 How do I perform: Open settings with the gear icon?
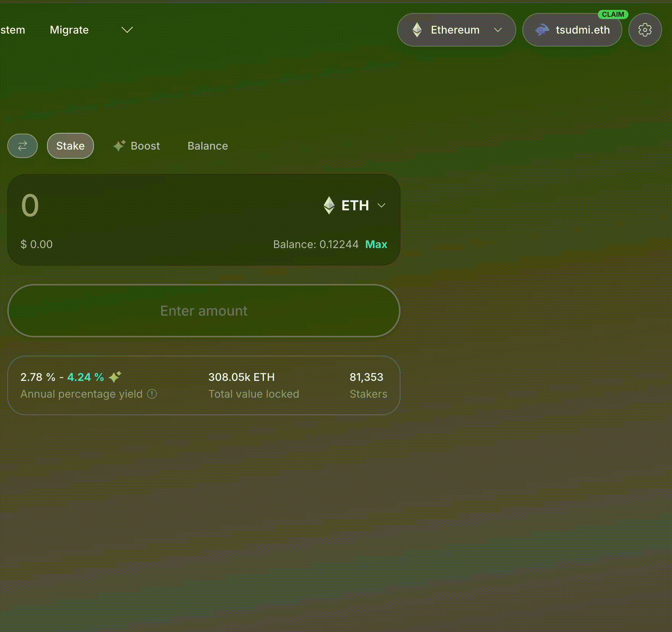point(645,30)
